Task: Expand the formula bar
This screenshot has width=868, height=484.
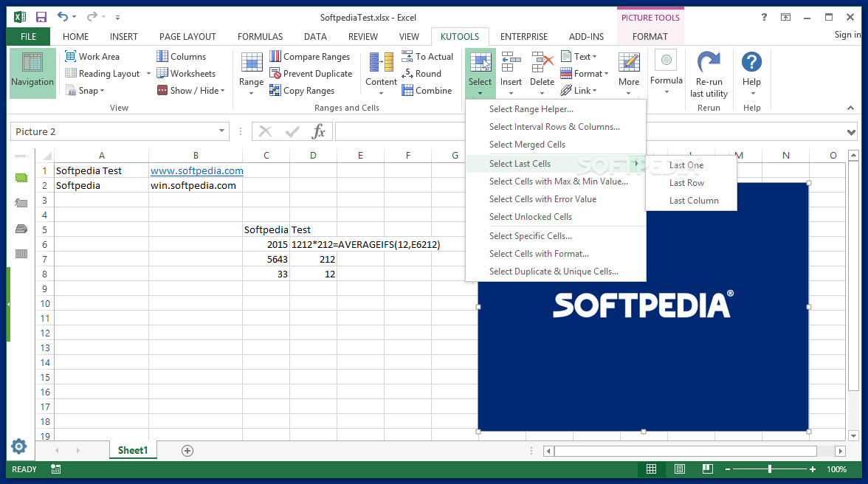Action: point(852,132)
